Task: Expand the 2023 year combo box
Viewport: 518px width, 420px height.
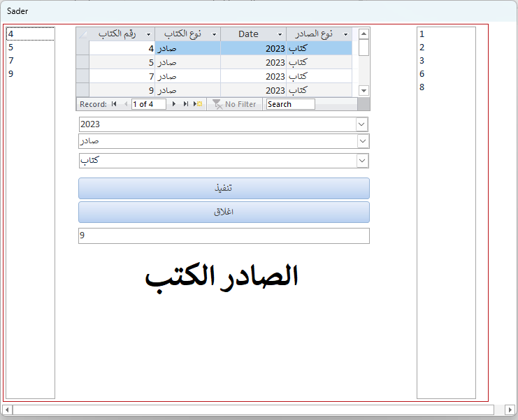Action: pos(361,124)
